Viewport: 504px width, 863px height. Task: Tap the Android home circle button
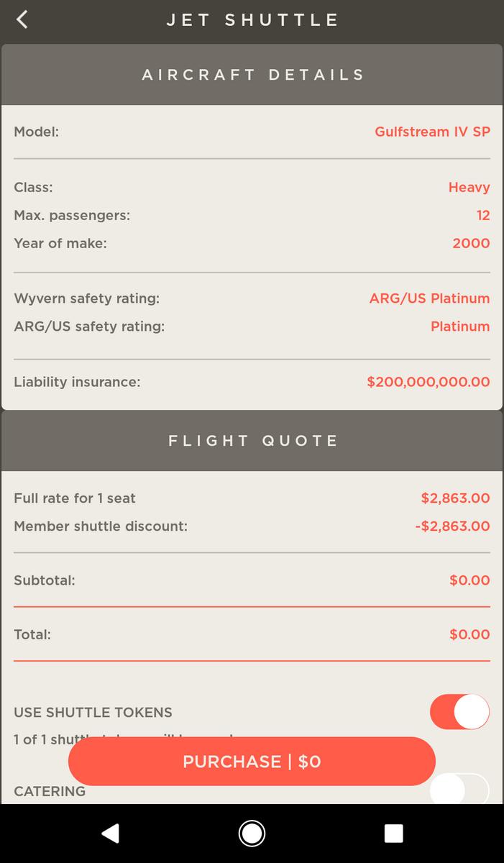coord(252,833)
